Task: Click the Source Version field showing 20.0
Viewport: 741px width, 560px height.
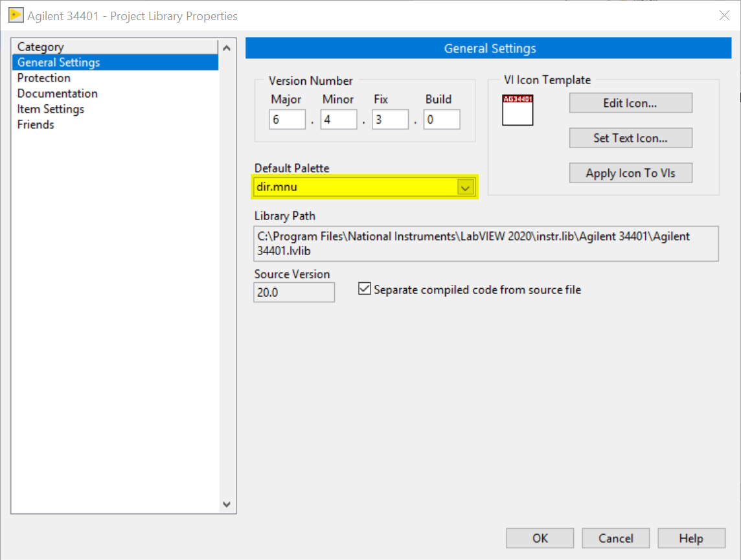Action: tap(294, 292)
